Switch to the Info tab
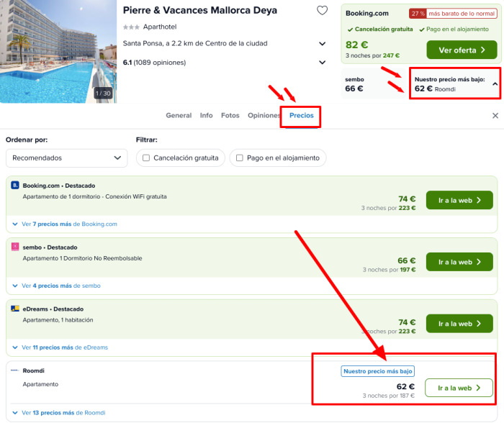The image size is (504, 423). coord(206,115)
